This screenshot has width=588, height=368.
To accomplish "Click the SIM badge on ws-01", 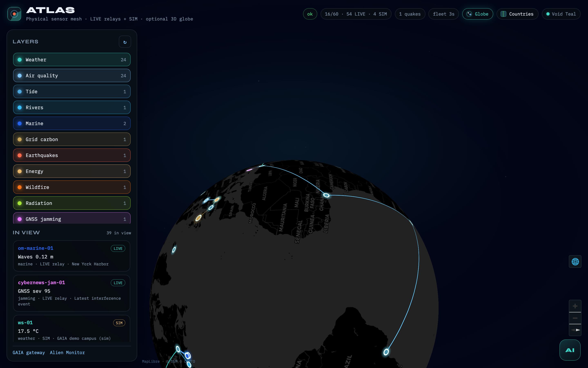I will click(119, 323).
